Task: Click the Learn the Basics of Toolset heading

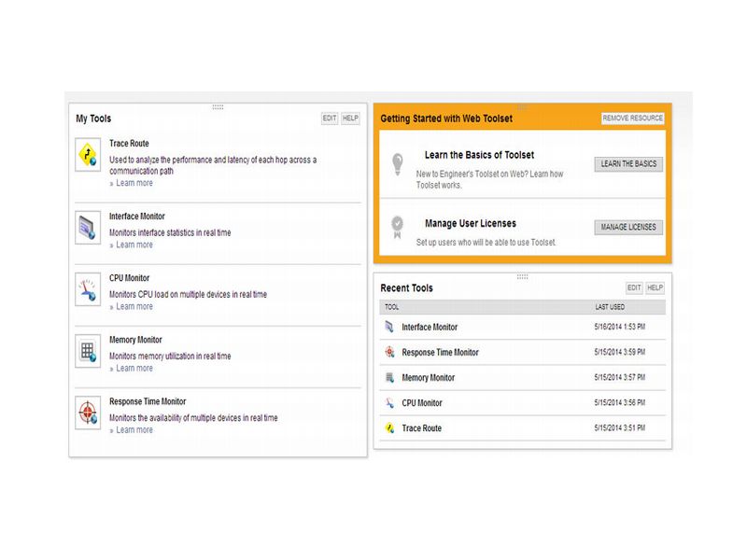Action: point(479,155)
